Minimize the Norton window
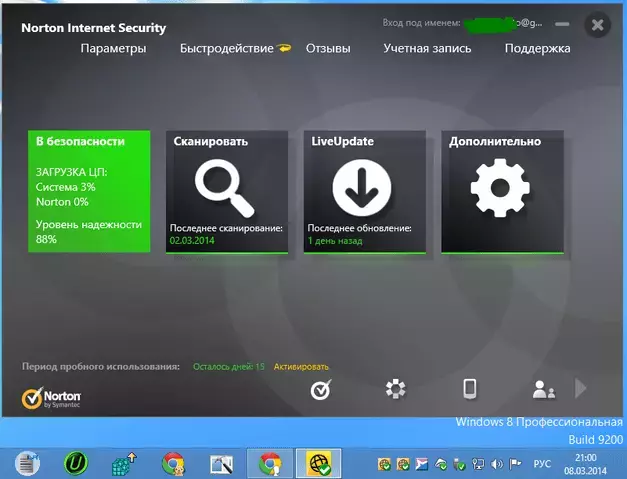 click(x=562, y=24)
